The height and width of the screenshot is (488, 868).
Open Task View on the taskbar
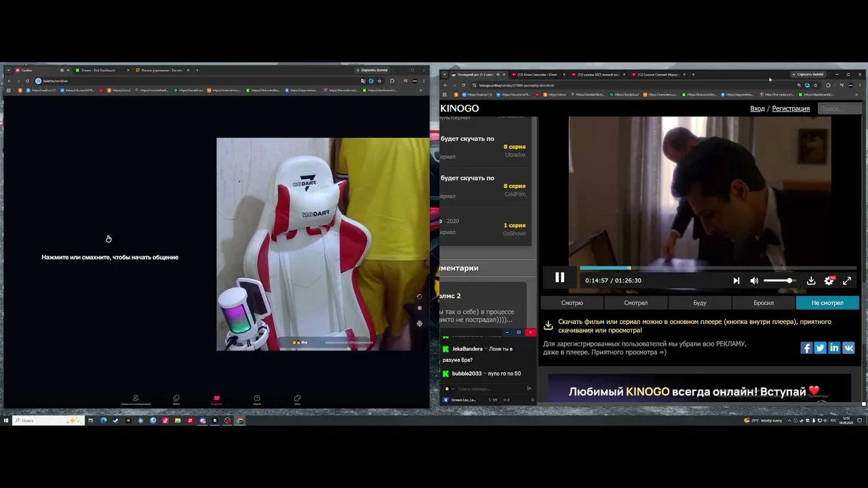click(91, 420)
